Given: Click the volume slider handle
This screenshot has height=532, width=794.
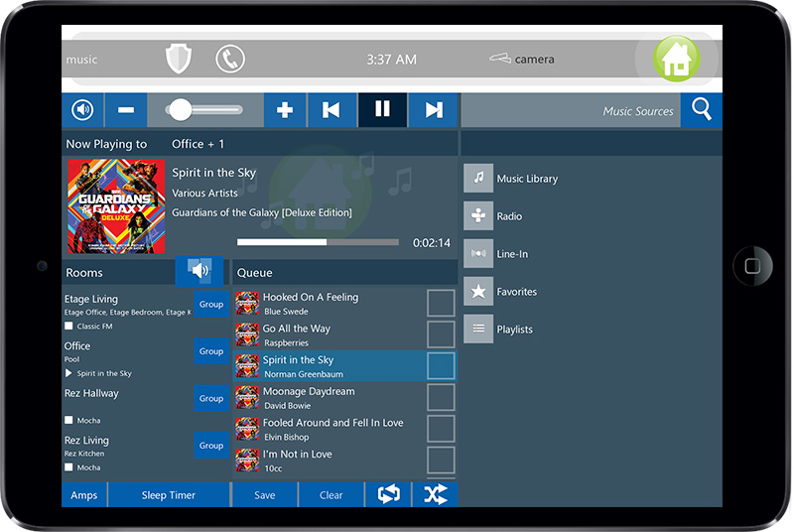Looking at the screenshot, I should pyautogui.click(x=180, y=110).
